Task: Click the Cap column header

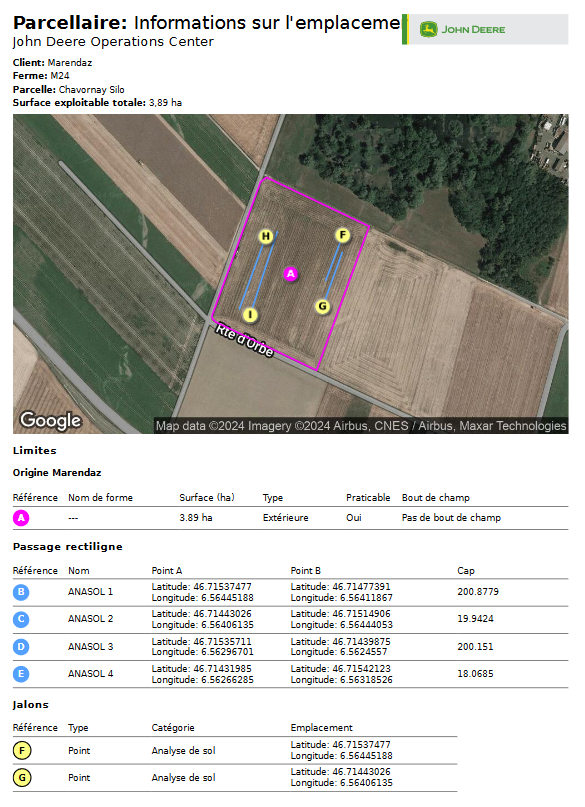Action: pos(466,570)
